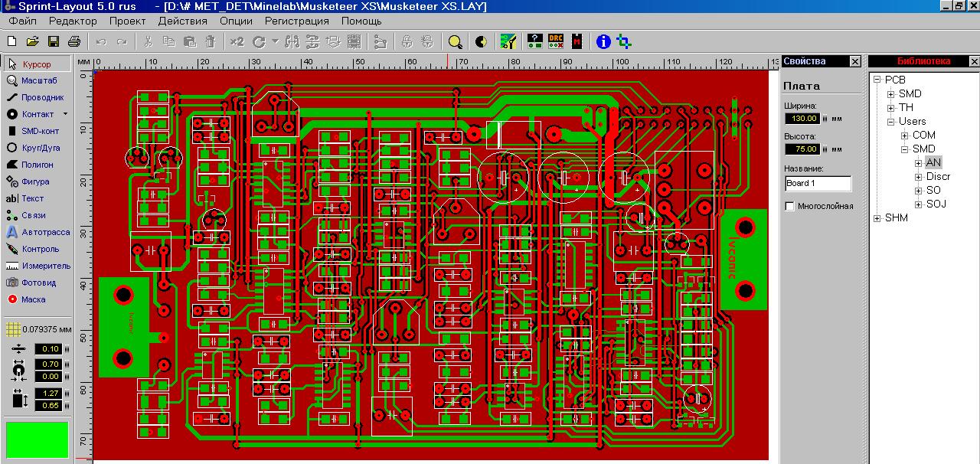Choose the Полигон tool
The image size is (980, 464).
click(36, 165)
